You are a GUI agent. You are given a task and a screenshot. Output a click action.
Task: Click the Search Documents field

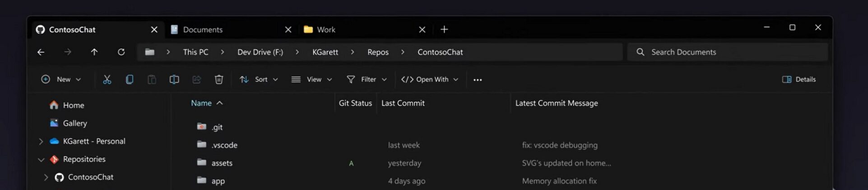click(728, 52)
